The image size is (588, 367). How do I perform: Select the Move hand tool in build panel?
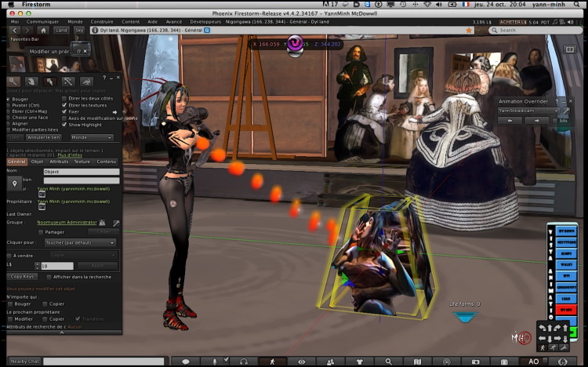pos(31,81)
